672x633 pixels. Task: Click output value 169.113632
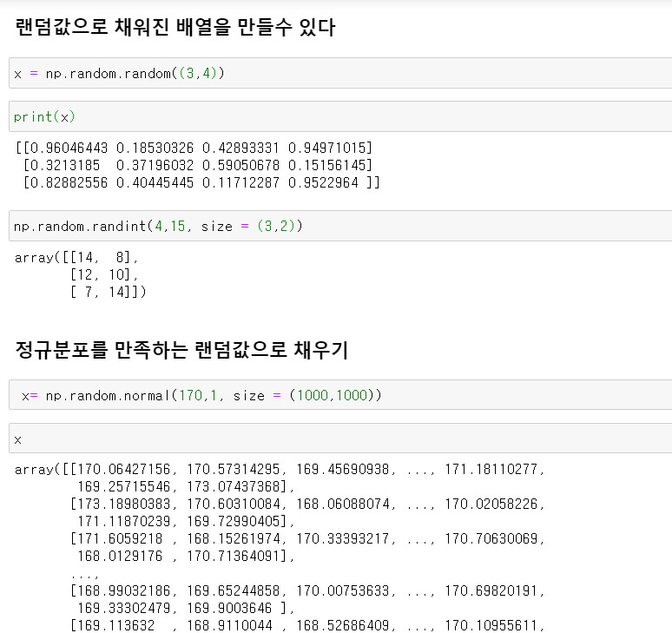[116, 625]
